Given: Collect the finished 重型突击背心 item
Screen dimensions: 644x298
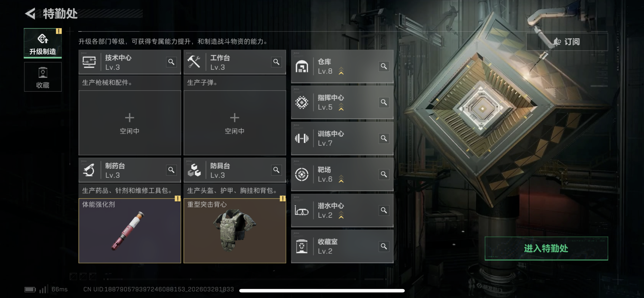Looking at the screenshot, I should click(x=235, y=231).
